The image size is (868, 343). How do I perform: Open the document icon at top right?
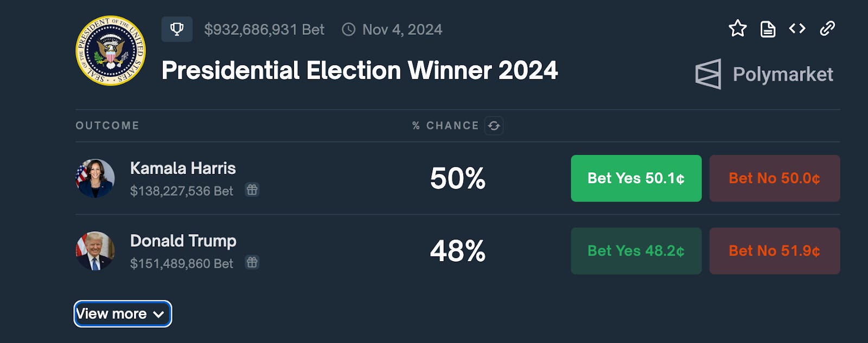(x=768, y=29)
